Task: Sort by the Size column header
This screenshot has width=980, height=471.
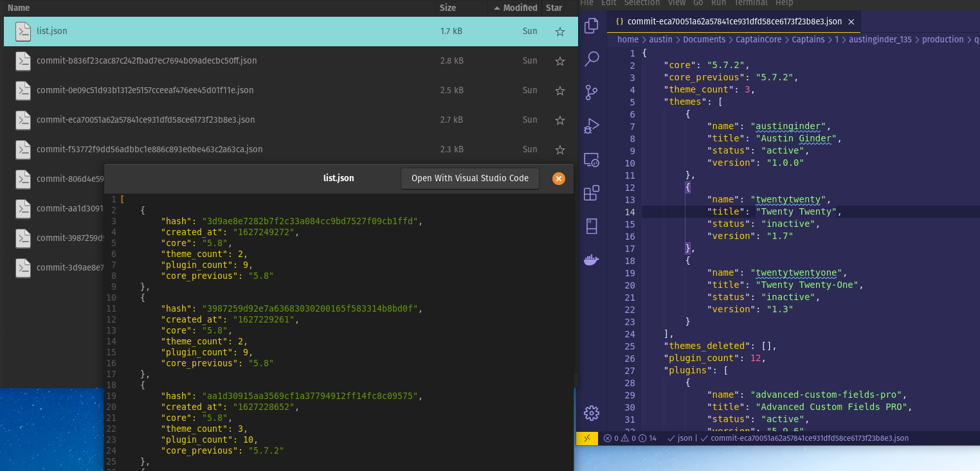Action: pyautogui.click(x=448, y=8)
